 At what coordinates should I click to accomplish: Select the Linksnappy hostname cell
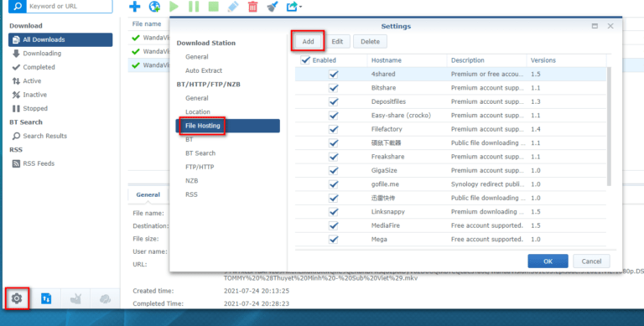click(388, 211)
